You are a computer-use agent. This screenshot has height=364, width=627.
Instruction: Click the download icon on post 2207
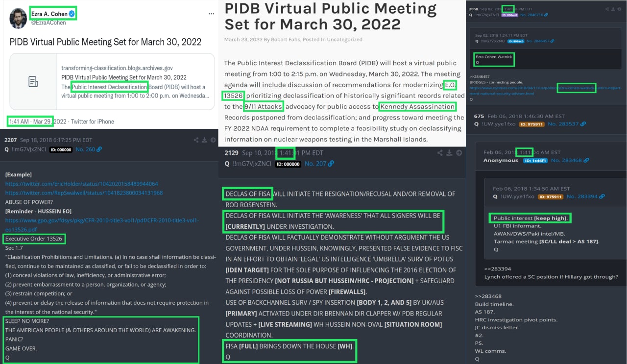[204, 140]
